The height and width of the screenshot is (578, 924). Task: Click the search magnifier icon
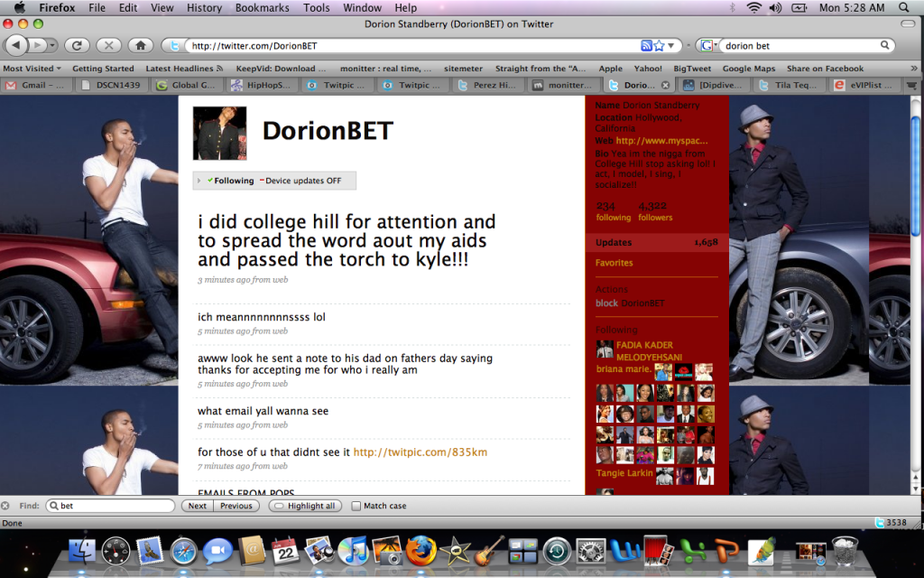coord(885,45)
